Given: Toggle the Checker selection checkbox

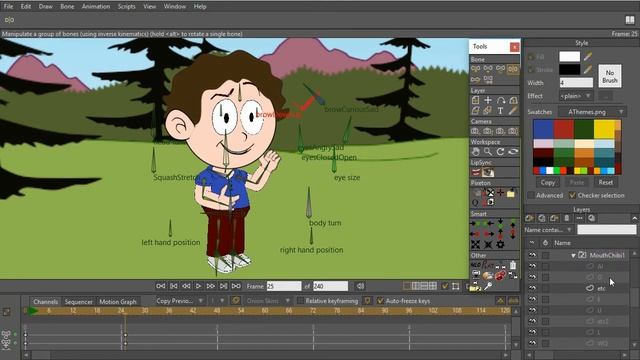Looking at the screenshot, I should pos(572,196).
